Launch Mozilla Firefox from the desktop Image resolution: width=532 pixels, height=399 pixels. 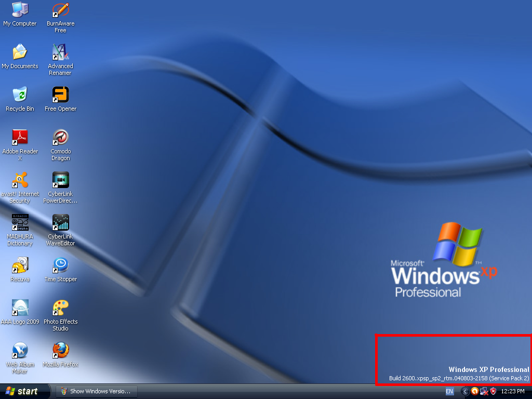coord(60,351)
